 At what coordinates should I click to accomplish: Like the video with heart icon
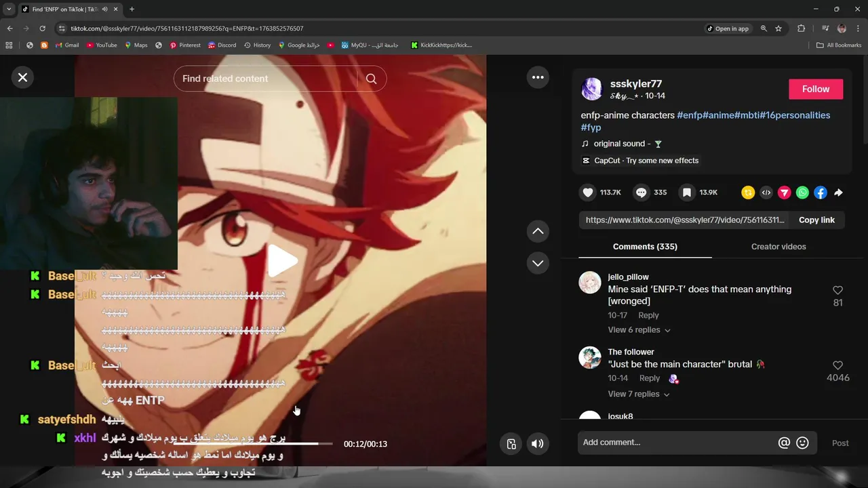coord(588,192)
